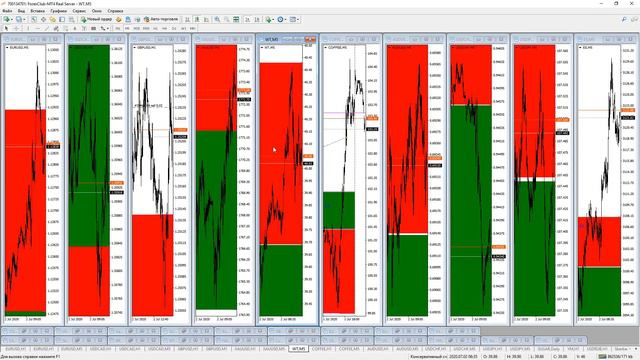Open the Сервис menu

pyautogui.click(x=79, y=11)
